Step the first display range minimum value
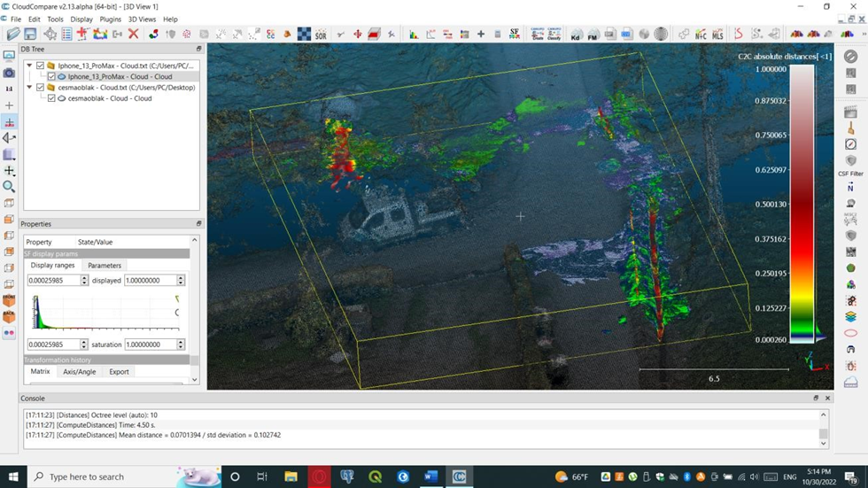Image resolution: width=868 pixels, height=488 pixels. [84, 281]
